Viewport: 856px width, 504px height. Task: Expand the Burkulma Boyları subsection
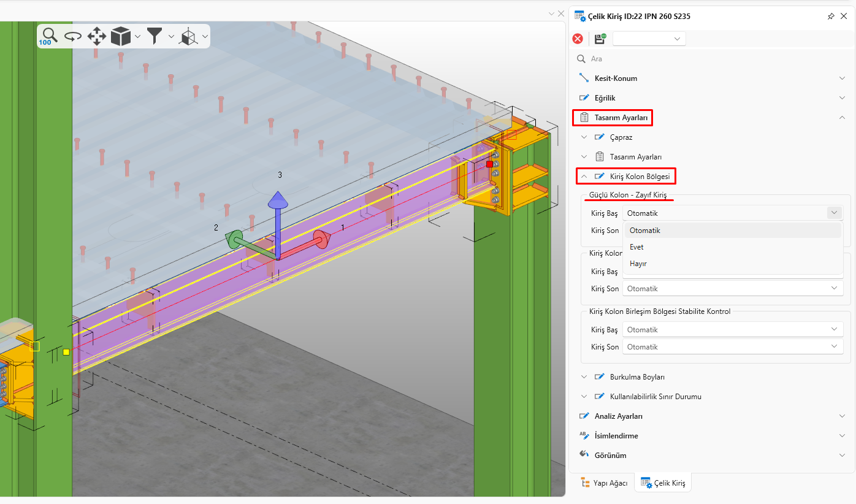coord(637,377)
